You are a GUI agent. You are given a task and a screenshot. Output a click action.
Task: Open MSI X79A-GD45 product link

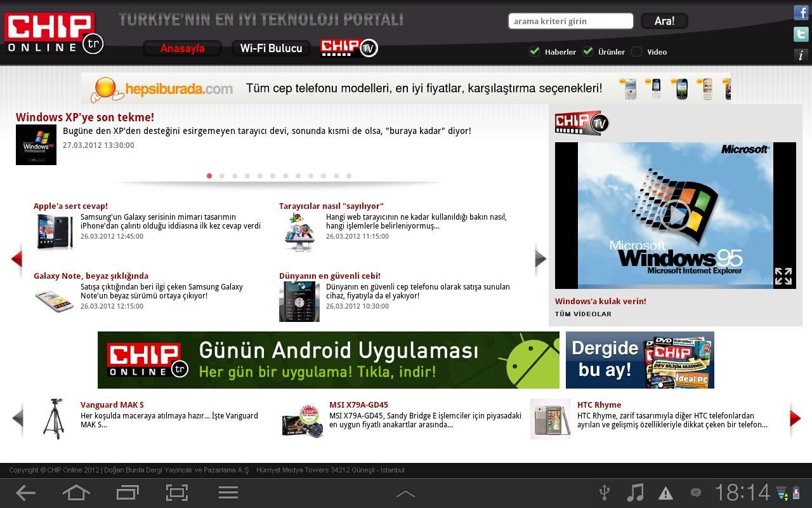coord(358,404)
